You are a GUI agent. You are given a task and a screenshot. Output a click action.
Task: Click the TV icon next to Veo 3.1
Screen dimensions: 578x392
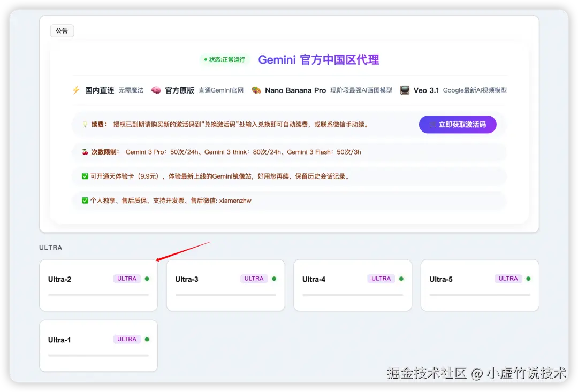[x=405, y=90]
